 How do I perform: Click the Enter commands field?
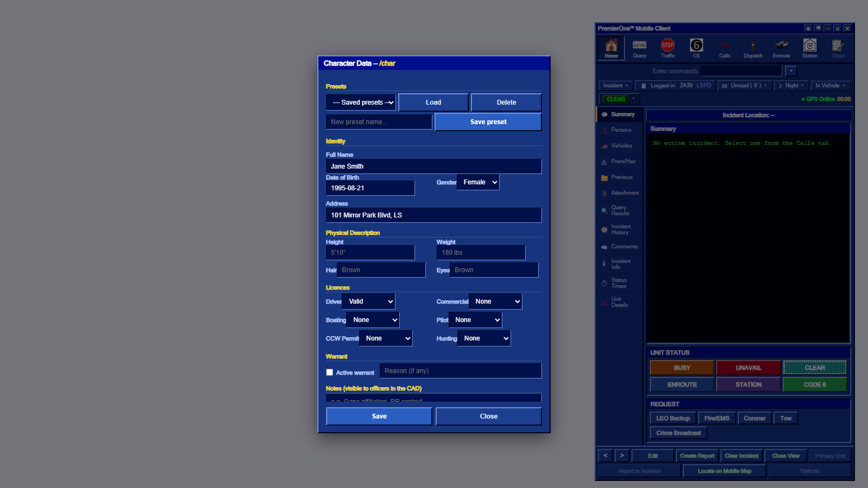pos(741,71)
